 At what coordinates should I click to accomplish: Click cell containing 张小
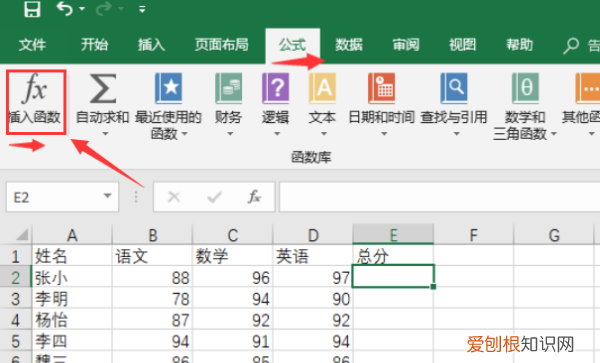pos(72,277)
